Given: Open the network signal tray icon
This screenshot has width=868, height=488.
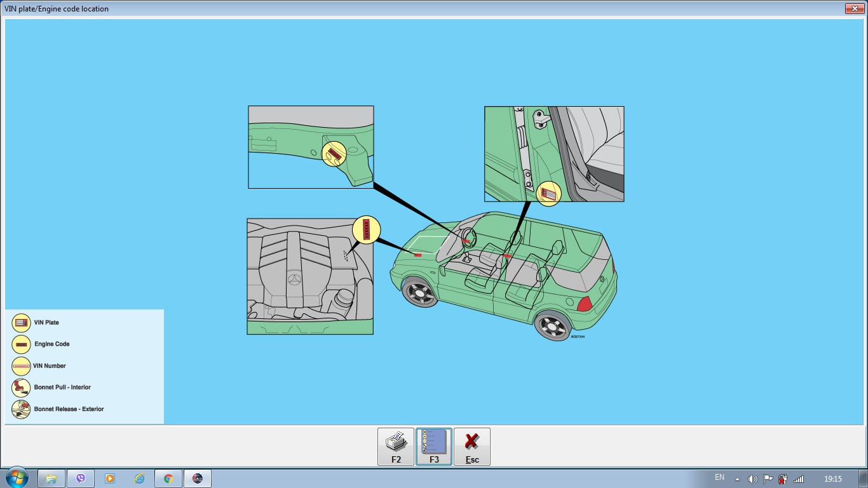Looking at the screenshot, I should pos(799,479).
